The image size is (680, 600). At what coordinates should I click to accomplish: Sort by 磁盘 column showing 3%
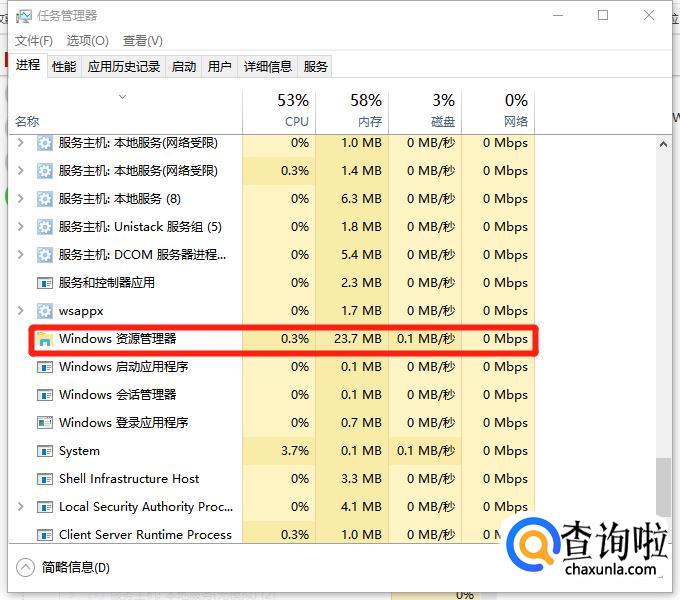point(425,111)
